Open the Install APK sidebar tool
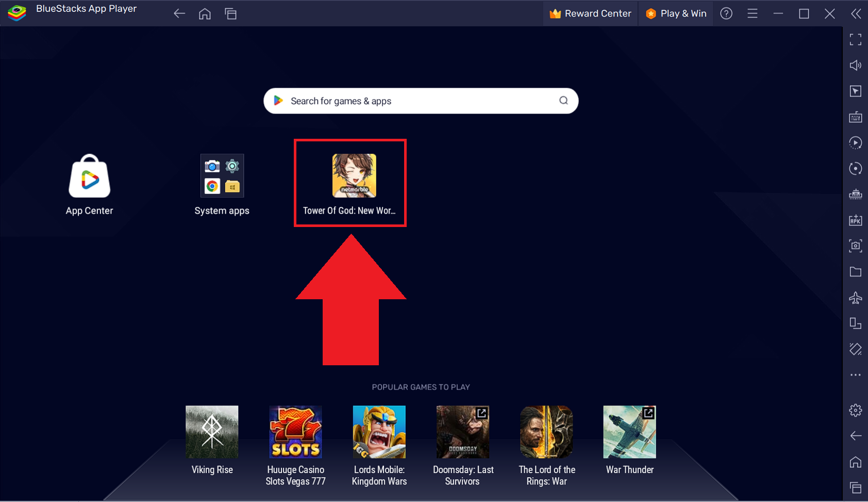Screen dimensions: 868x502 (855, 220)
